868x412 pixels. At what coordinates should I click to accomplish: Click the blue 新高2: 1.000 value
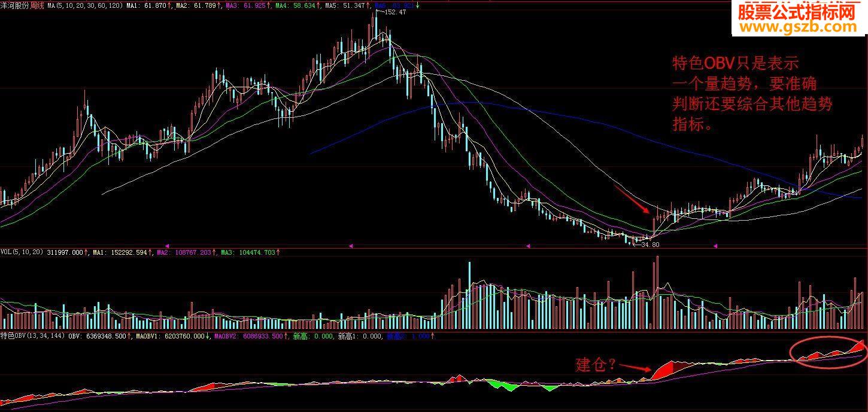coord(408,336)
